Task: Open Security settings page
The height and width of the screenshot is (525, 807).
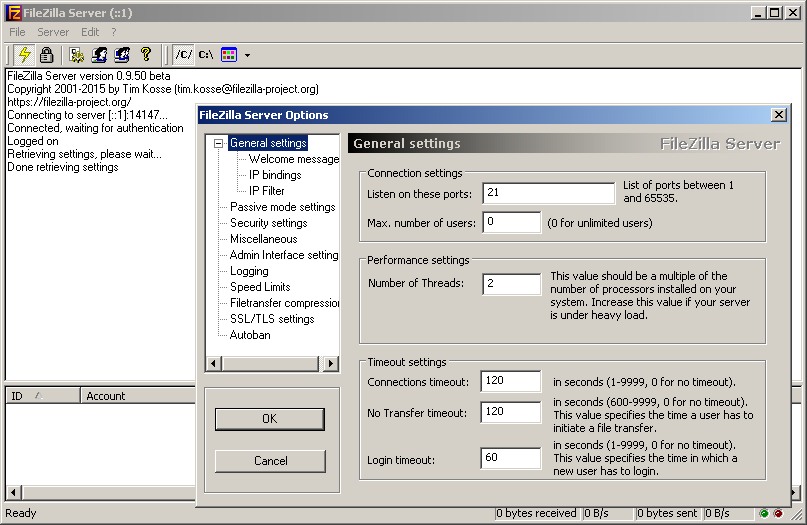Action: tap(269, 223)
